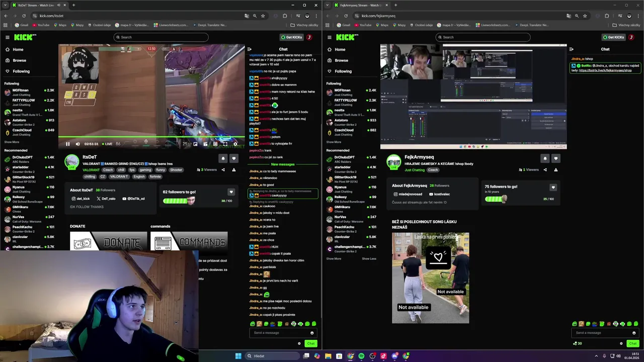Bookmark page with star in kick.com/itsdet address bar
644x362 pixels.
click(263, 16)
